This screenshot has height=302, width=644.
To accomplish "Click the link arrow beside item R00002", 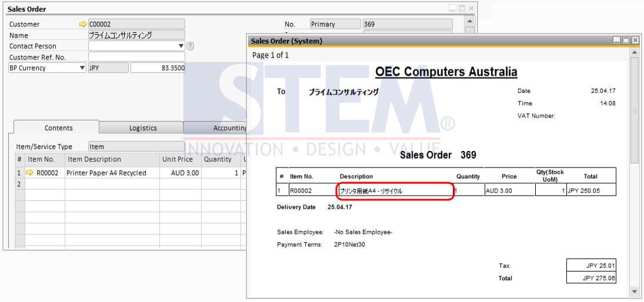I will pos(29,173).
